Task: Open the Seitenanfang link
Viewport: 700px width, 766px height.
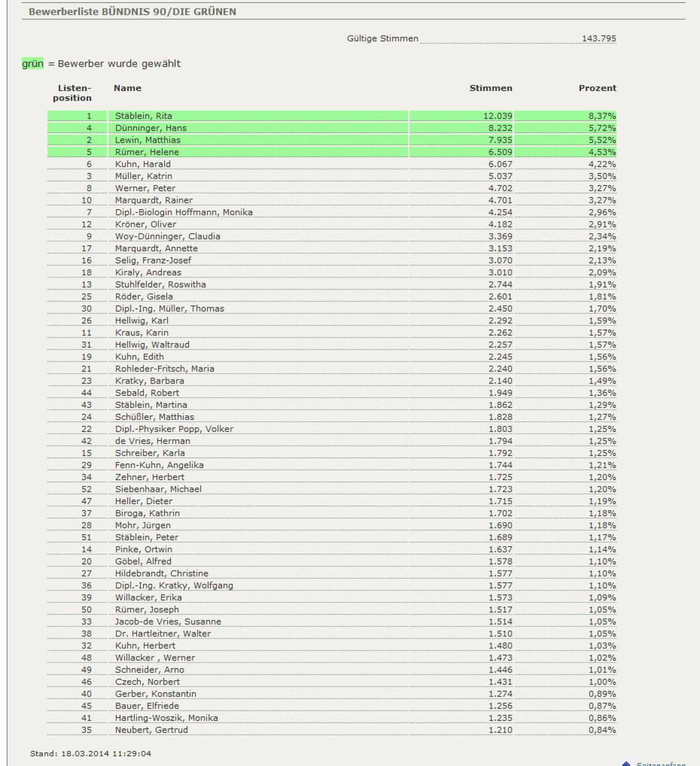Action: [661, 764]
